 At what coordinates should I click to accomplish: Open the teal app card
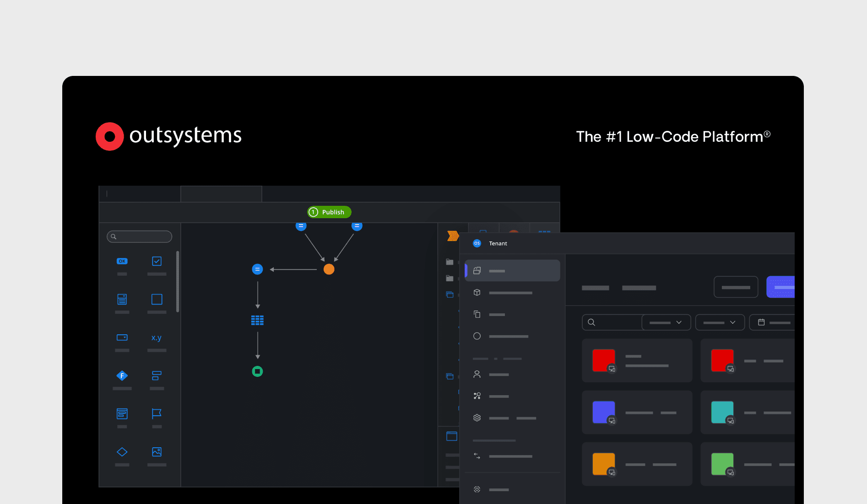(x=748, y=413)
